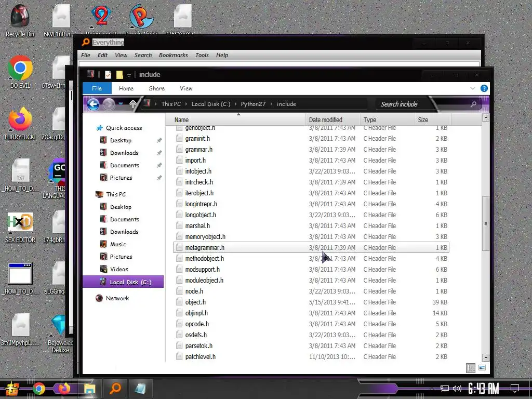
Task: Switch to details view layout icon
Action: pos(471,368)
